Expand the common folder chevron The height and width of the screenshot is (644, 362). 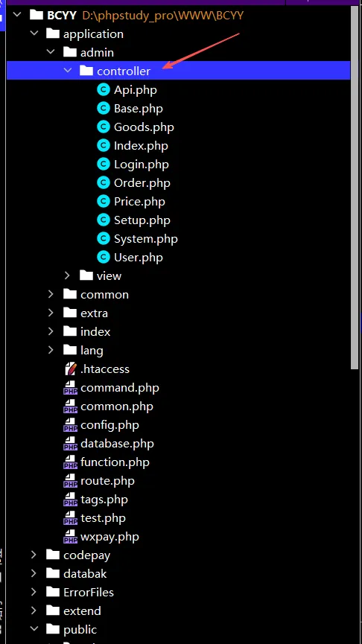point(51,294)
